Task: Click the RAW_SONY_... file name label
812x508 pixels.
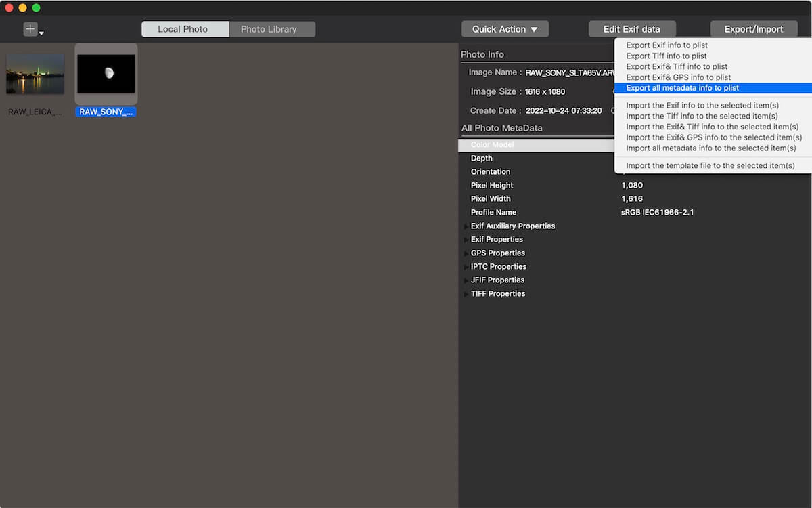Action: [x=106, y=112]
